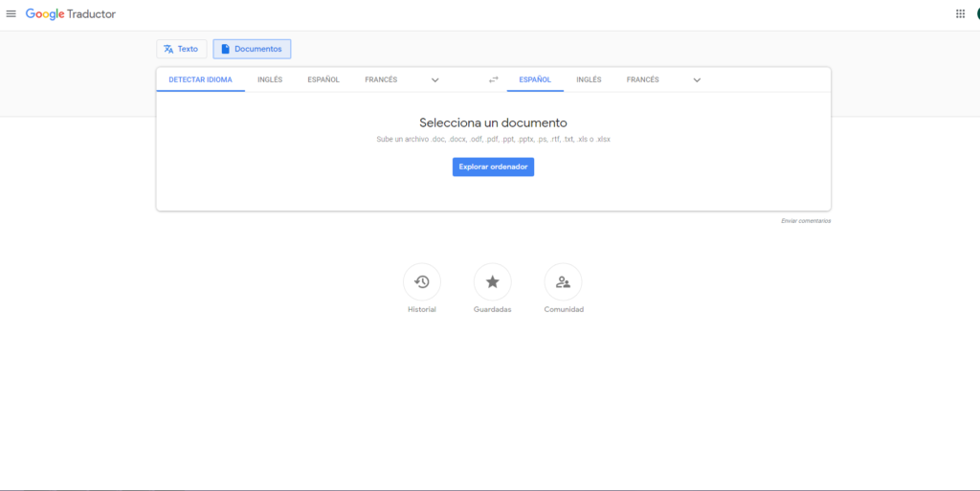
Task: Select Inglés as source language
Action: click(270, 79)
